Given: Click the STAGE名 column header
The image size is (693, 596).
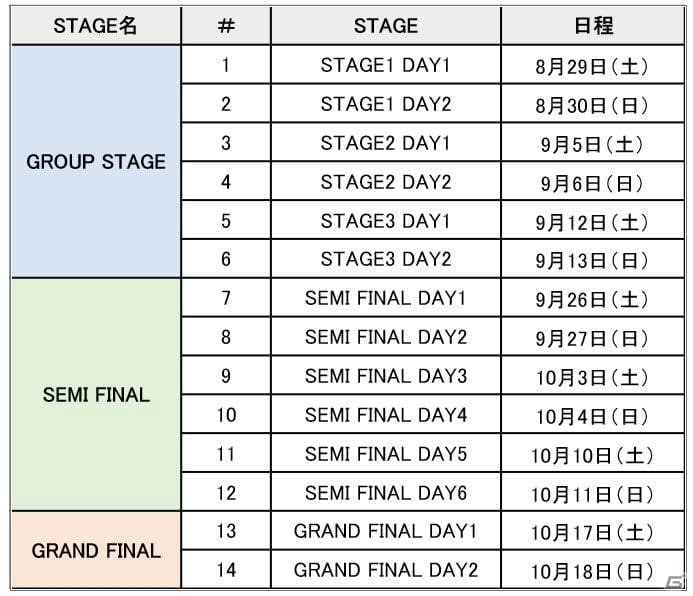Looking at the screenshot, I should [95, 26].
